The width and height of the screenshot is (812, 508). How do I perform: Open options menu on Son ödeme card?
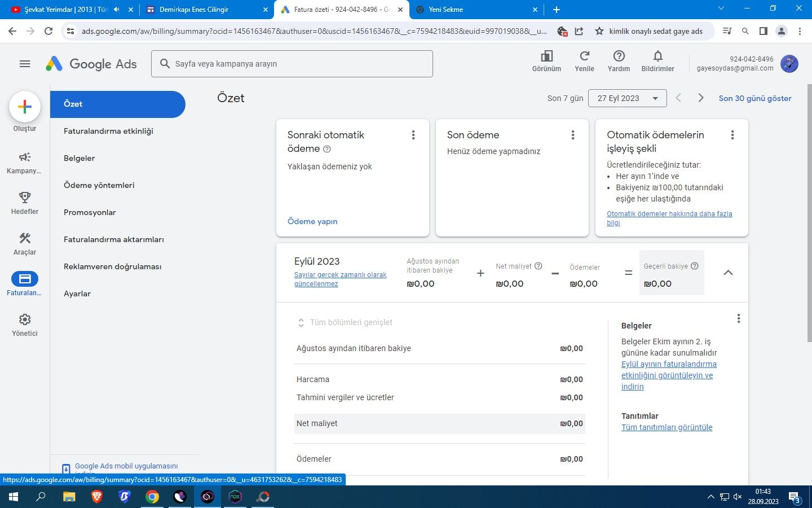tap(573, 135)
